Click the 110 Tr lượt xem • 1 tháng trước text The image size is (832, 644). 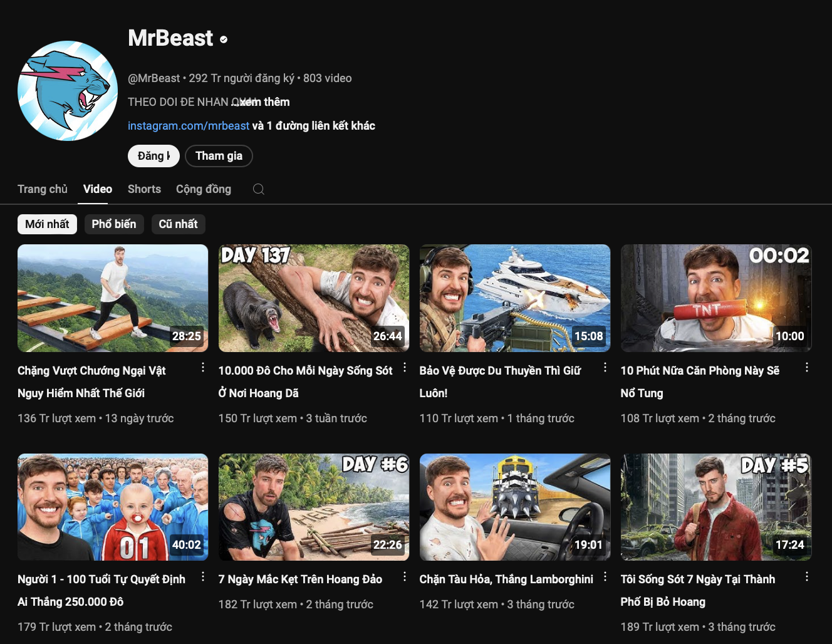coord(497,418)
